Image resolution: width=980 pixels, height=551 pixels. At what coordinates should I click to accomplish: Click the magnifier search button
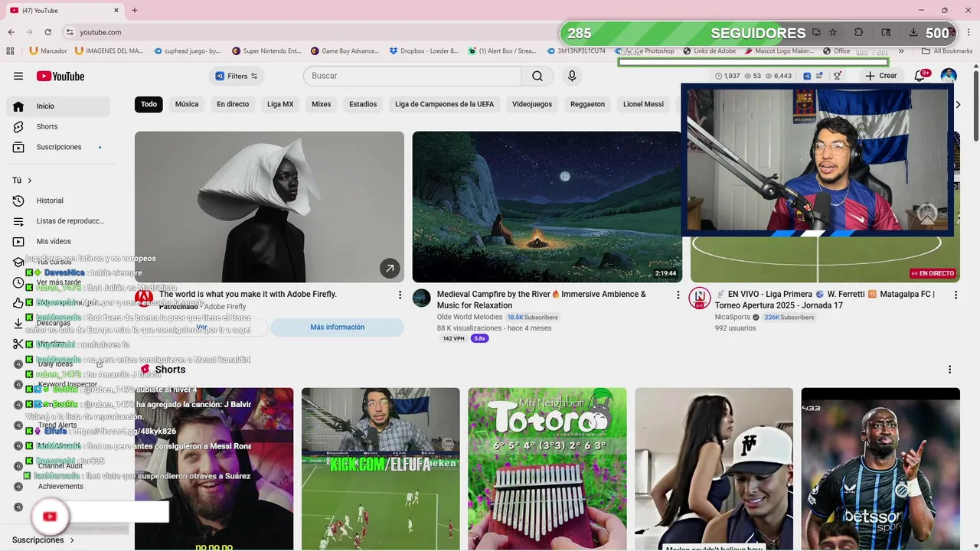(537, 76)
